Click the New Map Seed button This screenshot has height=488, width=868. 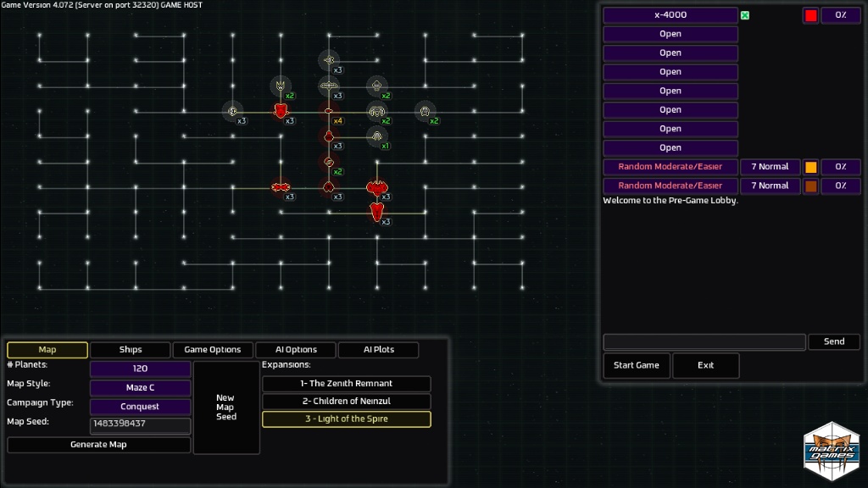click(x=225, y=408)
